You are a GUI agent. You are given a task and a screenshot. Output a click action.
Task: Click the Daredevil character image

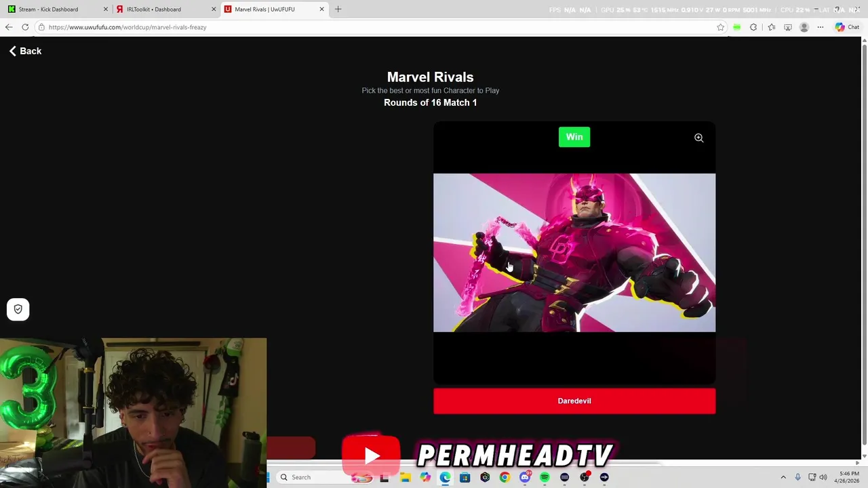574,253
